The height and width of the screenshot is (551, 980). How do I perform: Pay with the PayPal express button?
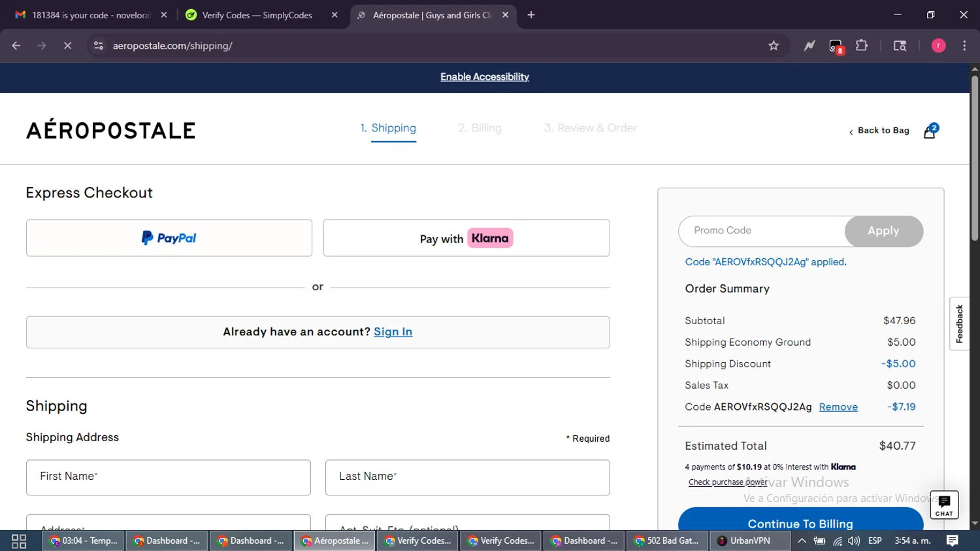pos(169,238)
